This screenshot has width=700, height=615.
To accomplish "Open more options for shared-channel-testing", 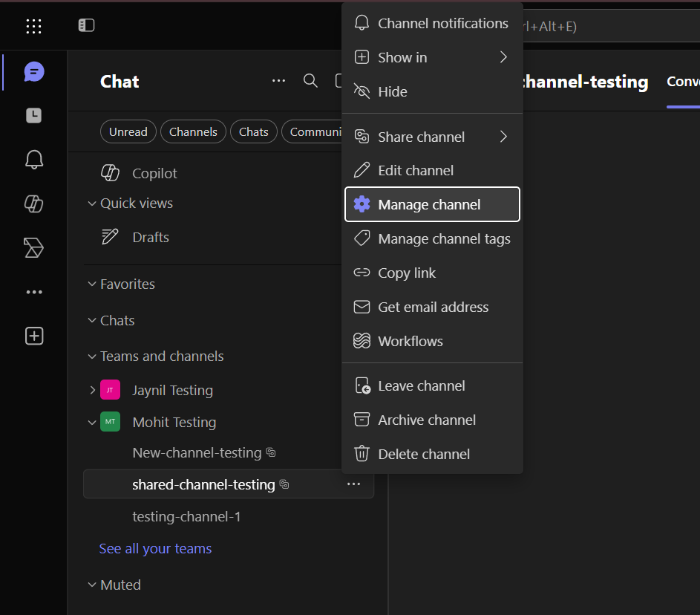I will coord(353,484).
